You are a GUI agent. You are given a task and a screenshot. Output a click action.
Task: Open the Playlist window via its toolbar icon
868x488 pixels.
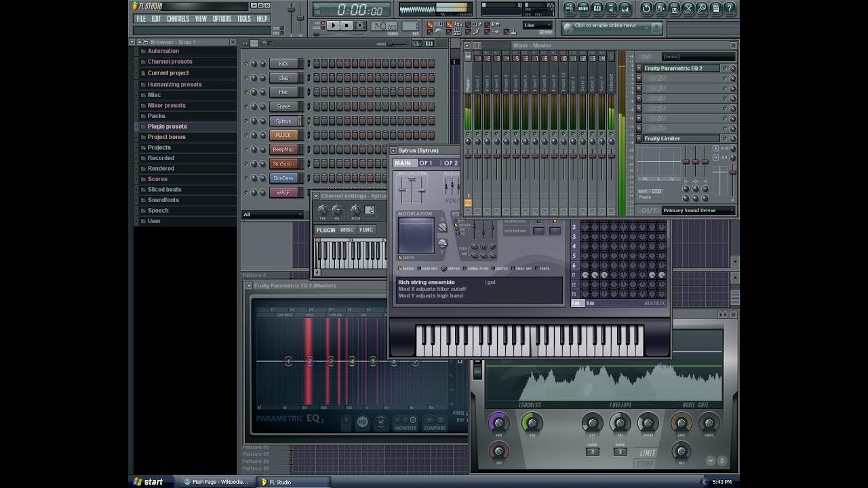[x=569, y=9]
